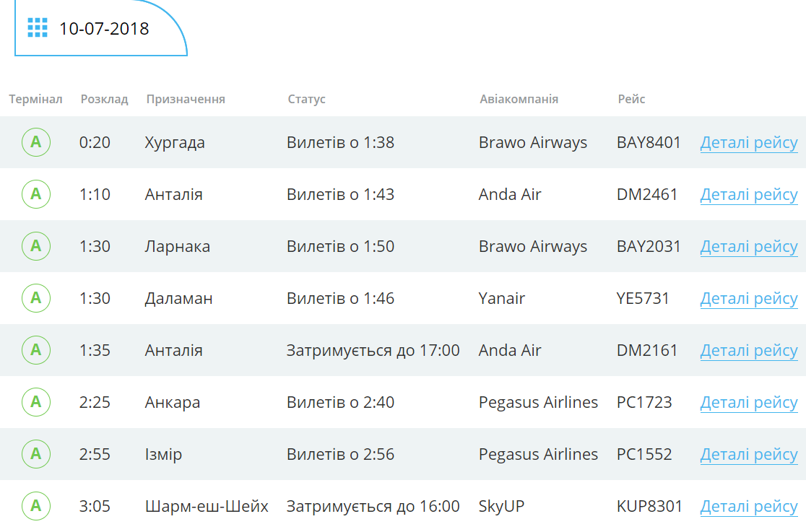
Task: Click the terminal A badge for flight DM2161
Action: click(36, 350)
